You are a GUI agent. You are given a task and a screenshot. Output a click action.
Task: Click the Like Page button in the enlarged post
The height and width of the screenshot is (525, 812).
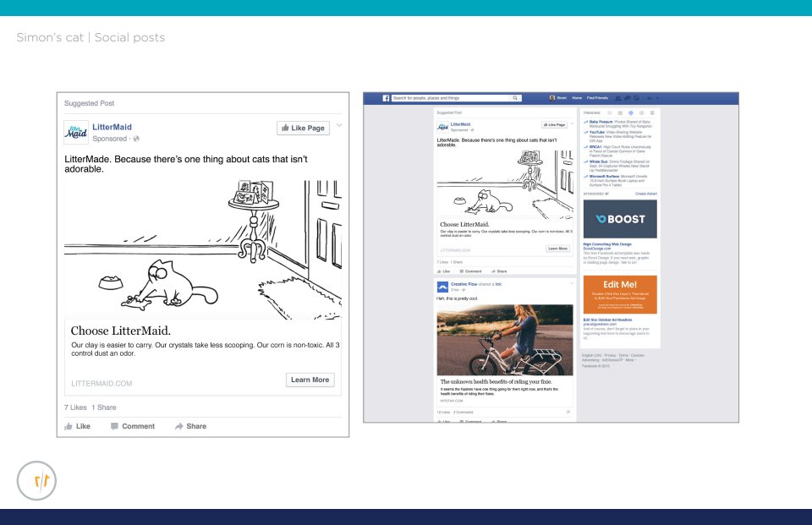click(x=302, y=128)
